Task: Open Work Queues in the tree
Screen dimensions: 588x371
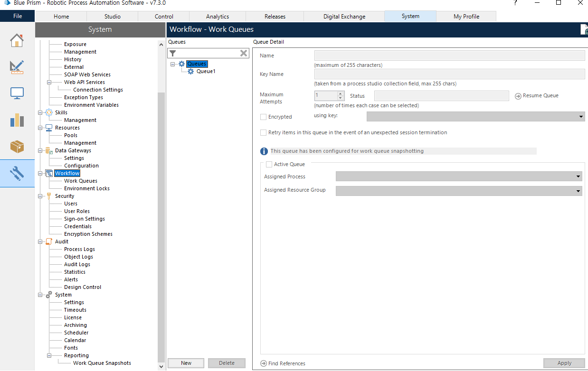Action: [81, 181]
